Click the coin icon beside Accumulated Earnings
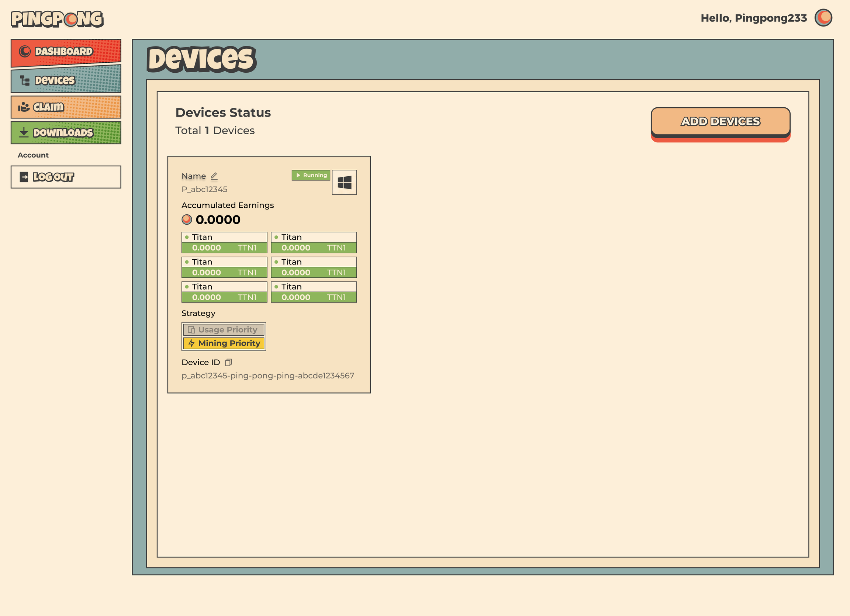This screenshot has height=616, width=850. click(187, 219)
